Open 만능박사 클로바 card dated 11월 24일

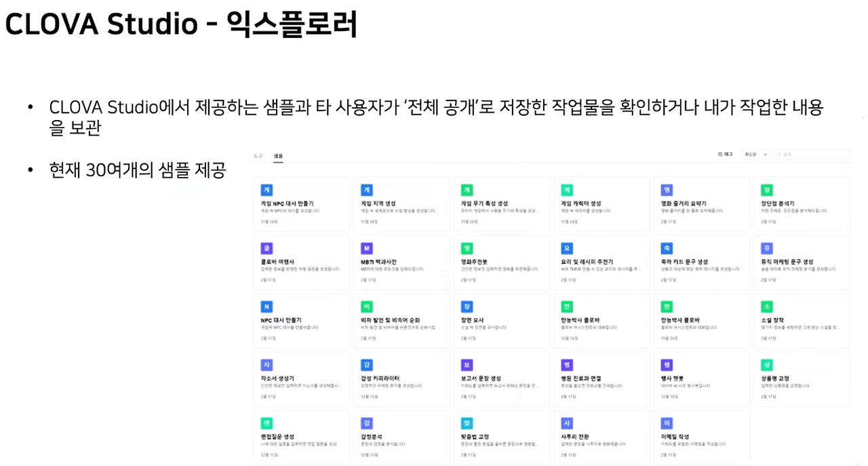pos(701,320)
